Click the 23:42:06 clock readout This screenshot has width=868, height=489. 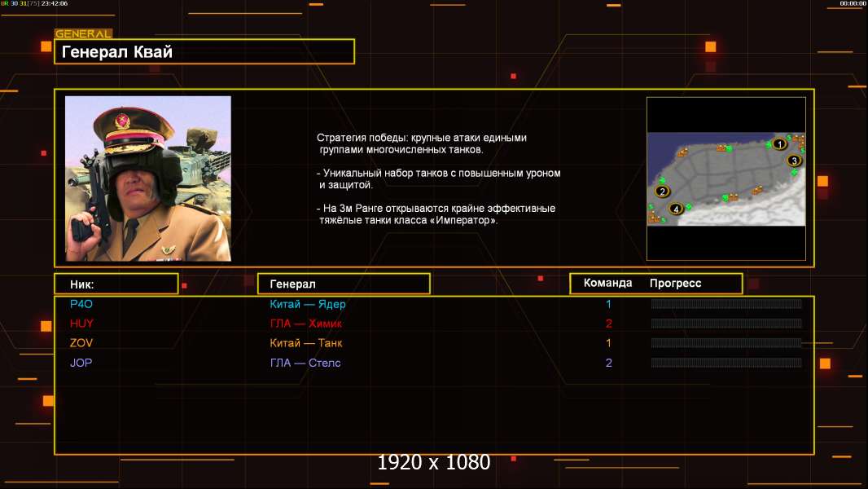[x=55, y=3]
